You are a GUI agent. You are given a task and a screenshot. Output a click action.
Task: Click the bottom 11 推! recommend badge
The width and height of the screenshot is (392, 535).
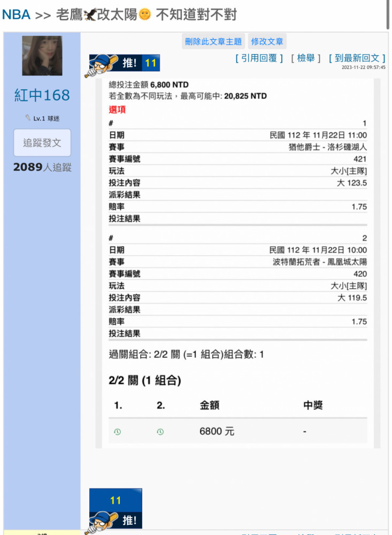click(114, 510)
